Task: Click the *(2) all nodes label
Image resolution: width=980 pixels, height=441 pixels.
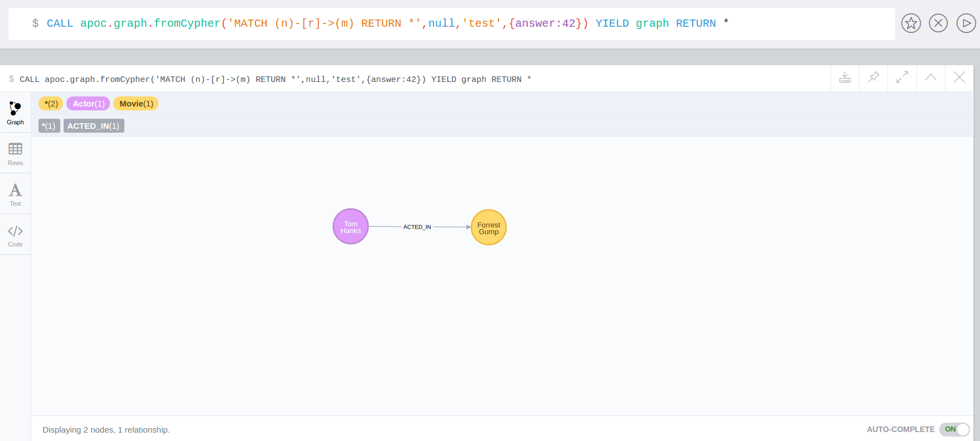Action: click(51, 104)
